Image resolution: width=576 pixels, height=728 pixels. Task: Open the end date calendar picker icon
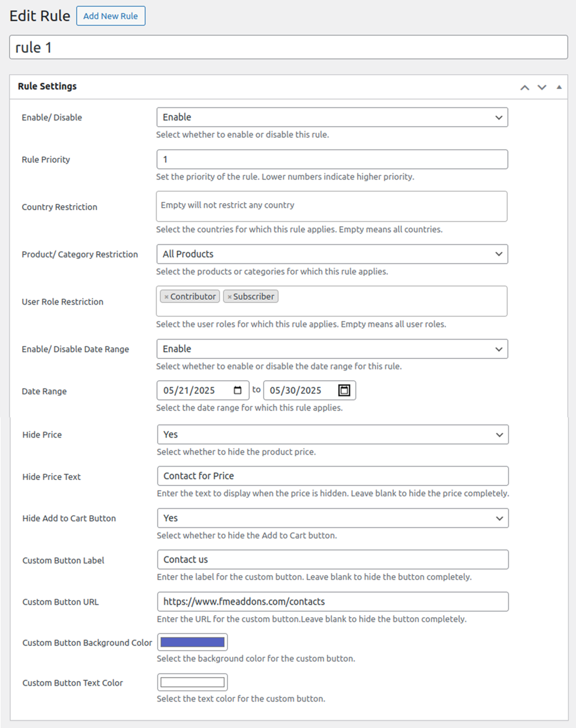344,390
